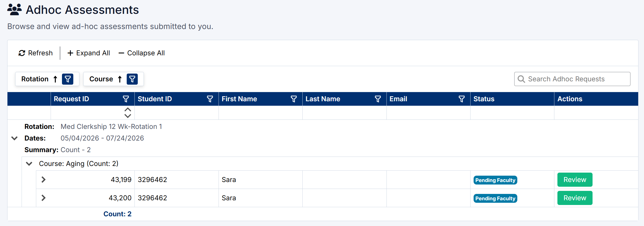The width and height of the screenshot is (644, 226).
Task: Open the Course group filter icon
Action: tap(132, 79)
